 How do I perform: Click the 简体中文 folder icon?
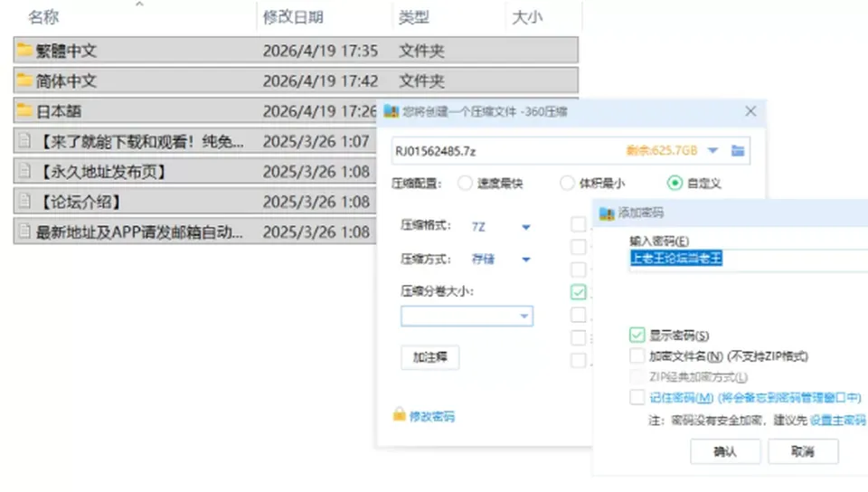point(24,80)
